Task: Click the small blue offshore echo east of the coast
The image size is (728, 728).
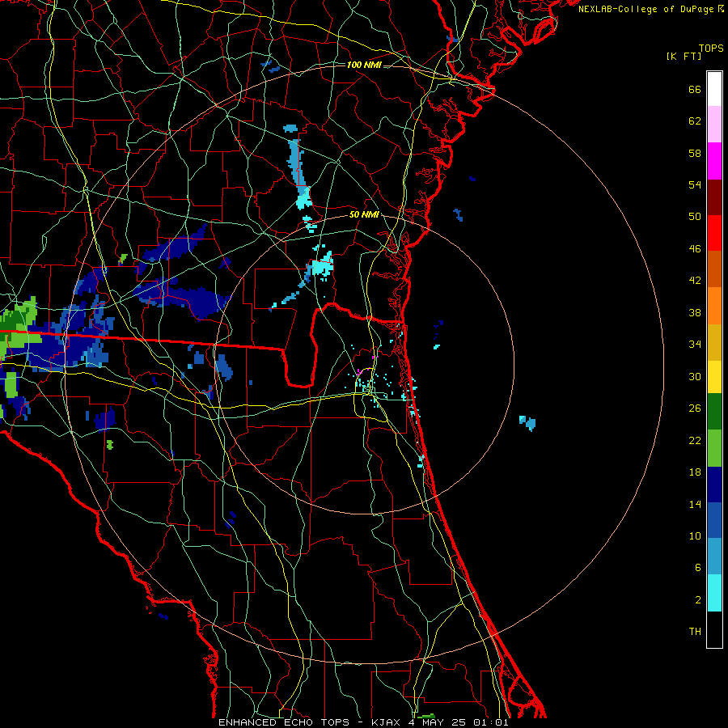Action: (x=527, y=423)
